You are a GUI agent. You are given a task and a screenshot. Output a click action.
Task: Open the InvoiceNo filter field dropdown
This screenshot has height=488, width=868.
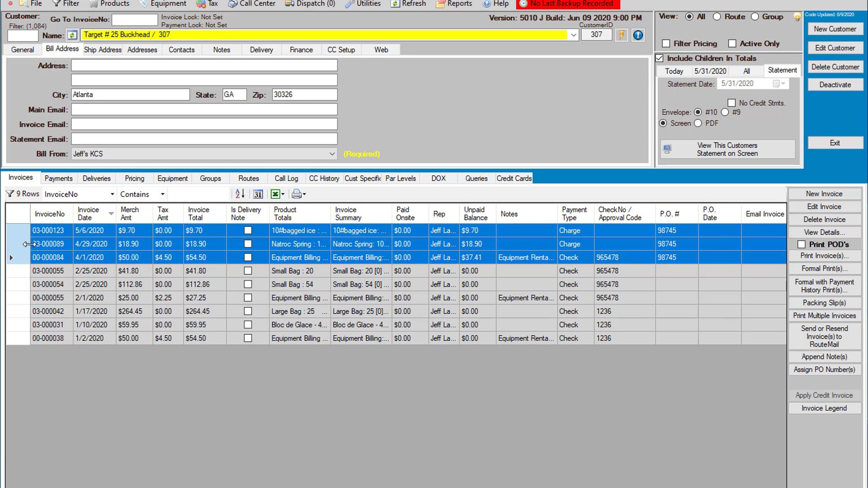(112, 194)
